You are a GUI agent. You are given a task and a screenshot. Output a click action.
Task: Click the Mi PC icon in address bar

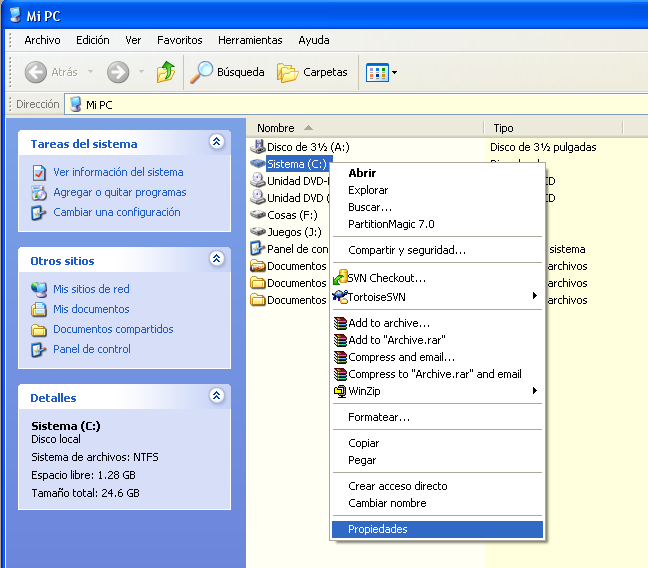click(76, 104)
